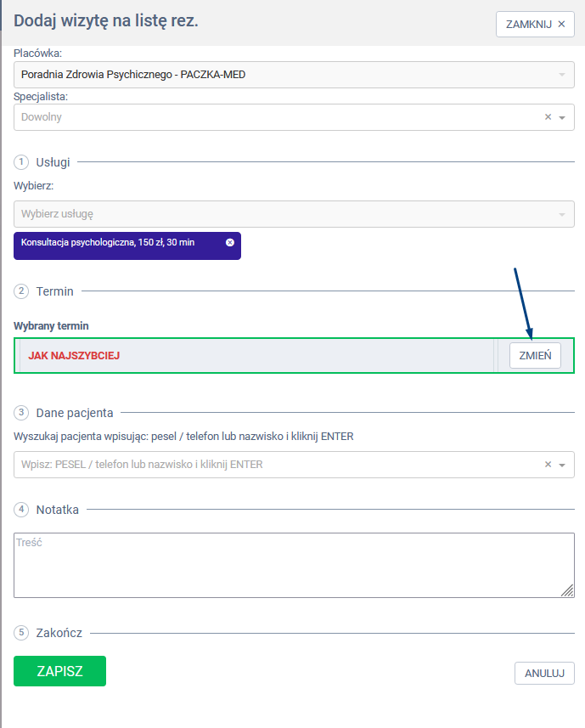
Task: Save the visit with ZAPISZ
Action: pyautogui.click(x=59, y=671)
